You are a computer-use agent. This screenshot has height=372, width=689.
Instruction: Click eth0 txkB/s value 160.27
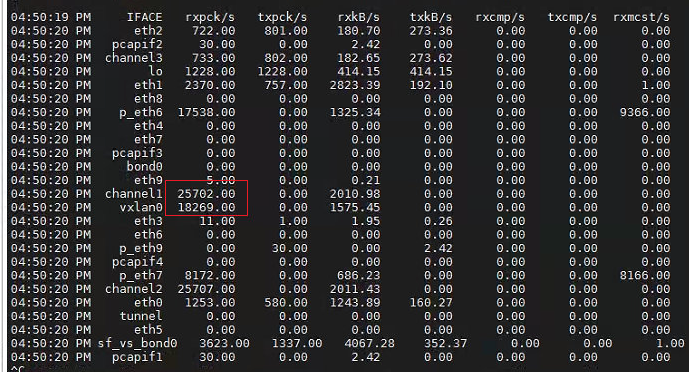click(x=431, y=303)
